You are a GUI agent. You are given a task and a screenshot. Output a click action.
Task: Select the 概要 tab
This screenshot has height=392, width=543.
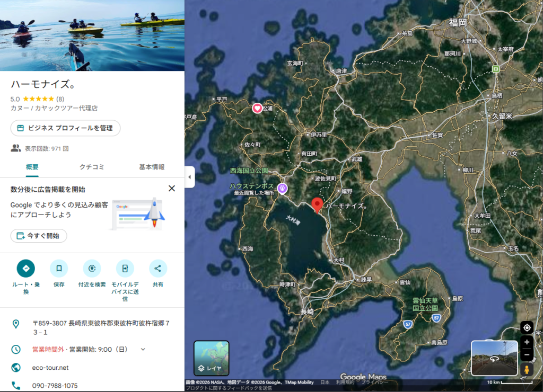(32, 167)
